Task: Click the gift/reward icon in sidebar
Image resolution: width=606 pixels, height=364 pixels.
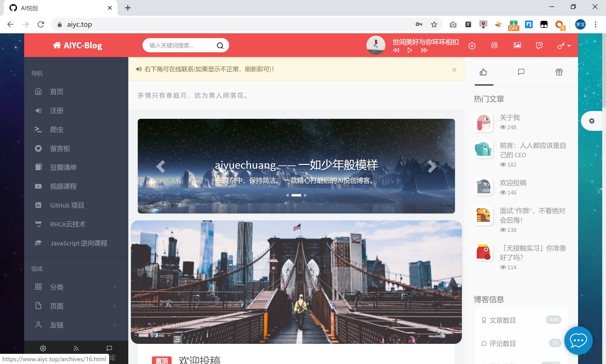Action: click(558, 71)
